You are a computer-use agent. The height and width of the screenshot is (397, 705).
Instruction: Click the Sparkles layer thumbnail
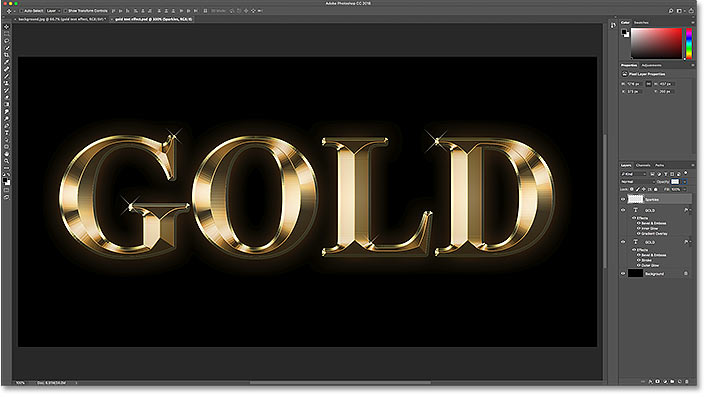point(635,199)
